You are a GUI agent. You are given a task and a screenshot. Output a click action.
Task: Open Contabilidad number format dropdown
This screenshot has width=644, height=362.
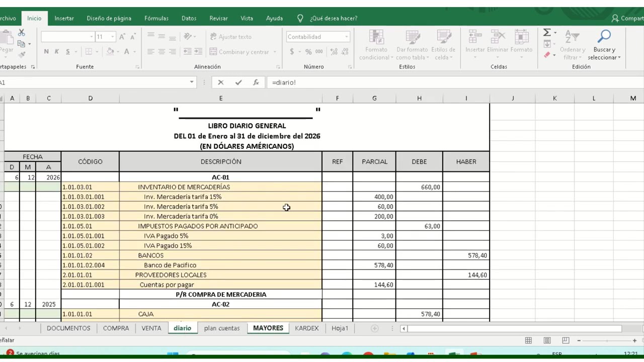346,37
